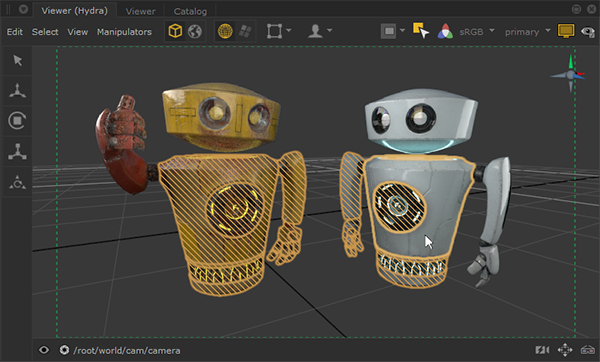Click the yellow wireframe globe icon
The width and height of the screenshot is (600, 362).
225,31
